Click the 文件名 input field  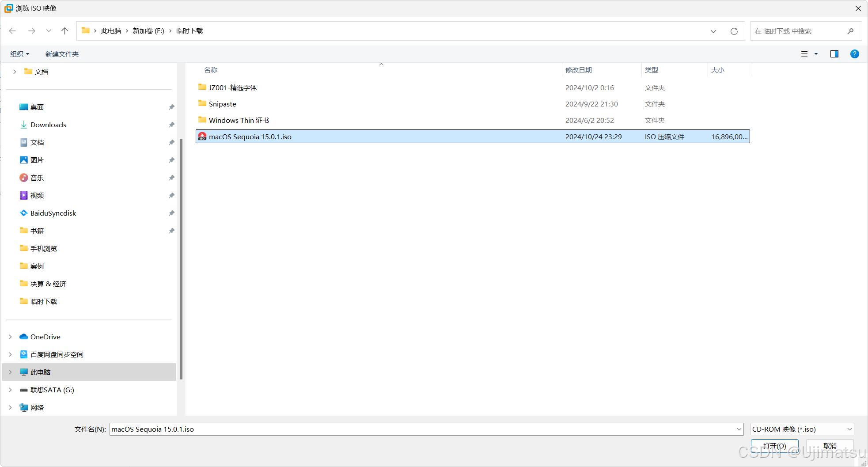422,429
